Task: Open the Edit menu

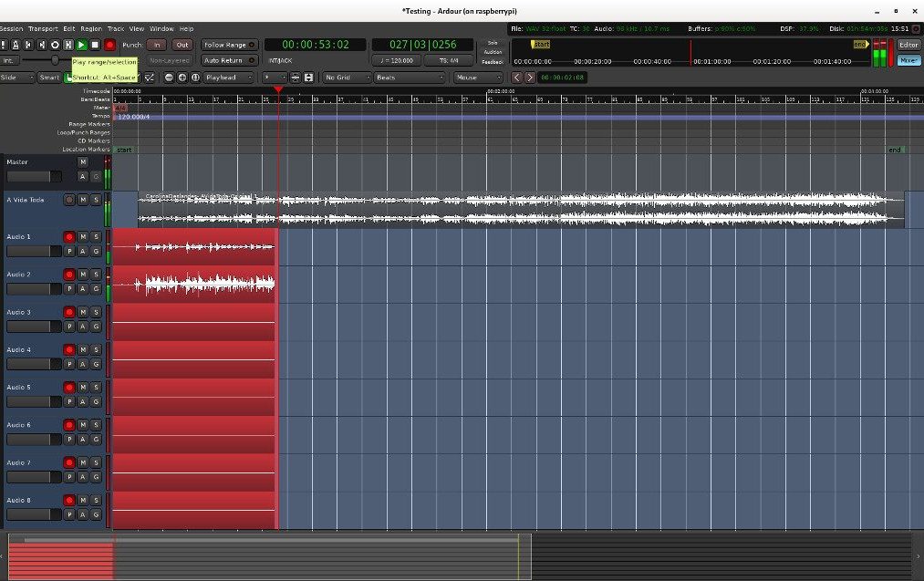Action: click(x=69, y=29)
